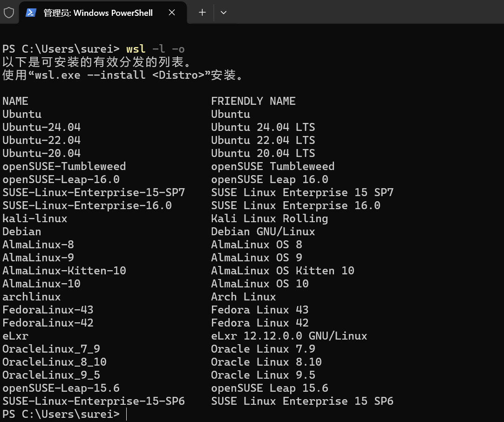Click the NAME column header

[x=15, y=101]
